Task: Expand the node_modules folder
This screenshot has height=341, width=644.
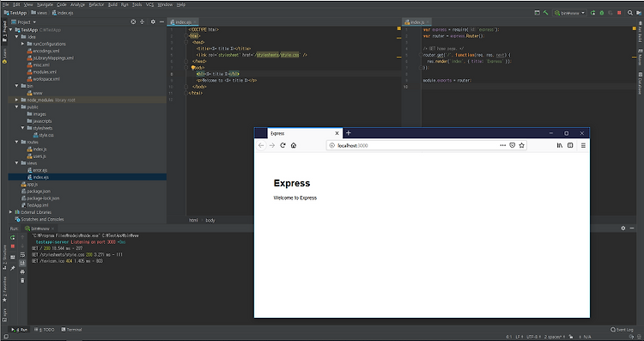Action: pyautogui.click(x=17, y=100)
